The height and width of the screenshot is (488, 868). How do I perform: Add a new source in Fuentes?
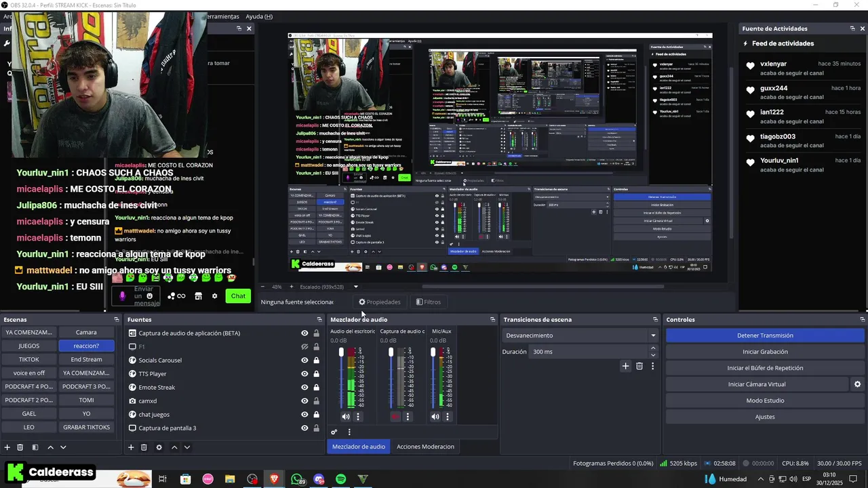tap(131, 447)
